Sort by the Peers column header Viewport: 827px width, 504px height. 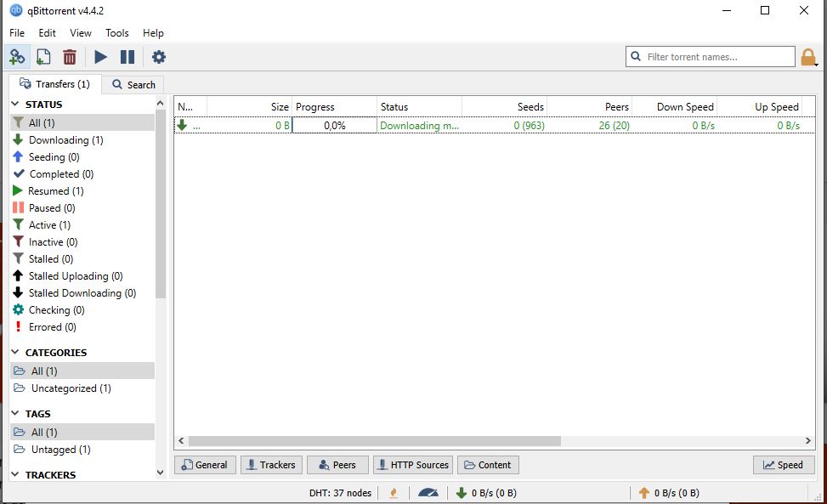589,106
